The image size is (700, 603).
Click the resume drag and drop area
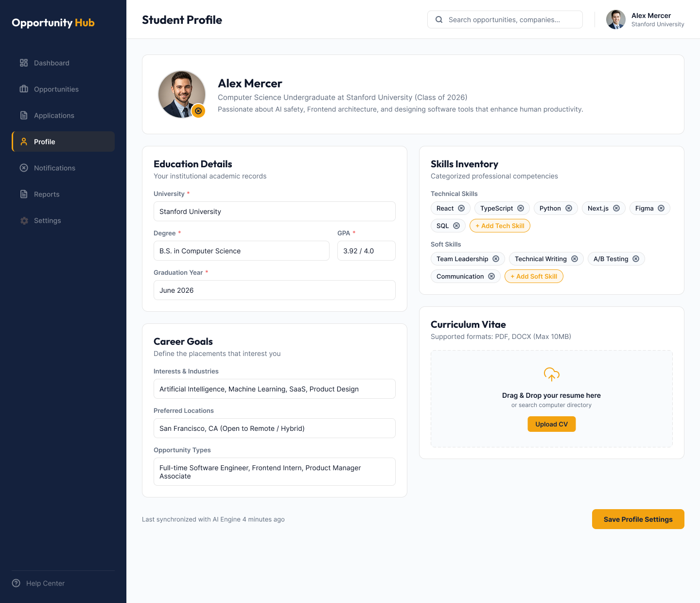(x=552, y=399)
